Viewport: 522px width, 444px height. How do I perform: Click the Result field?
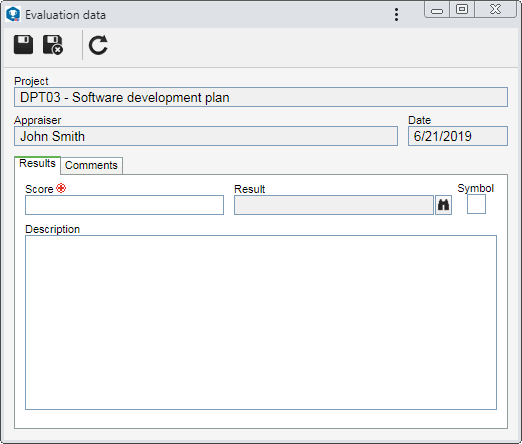click(334, 205)
